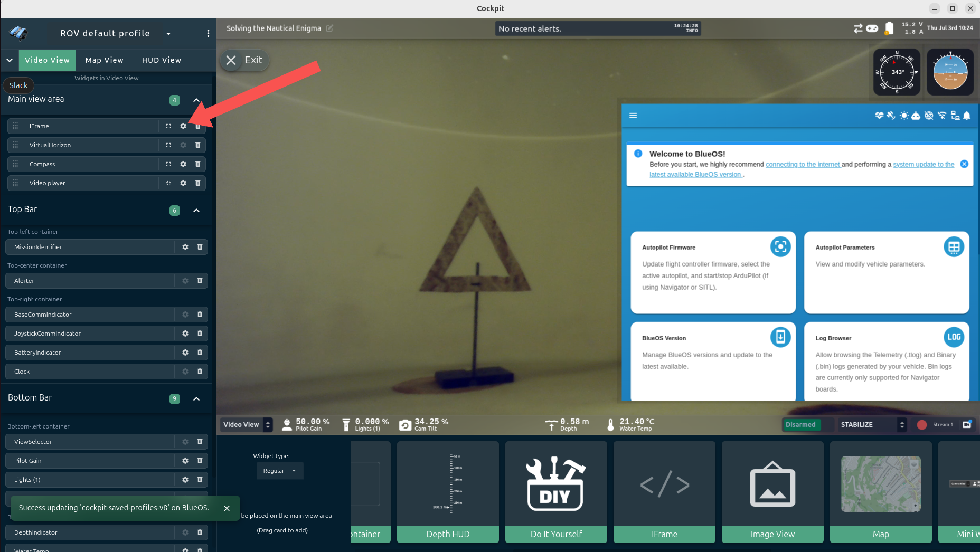
Task: Switch to the HUD View tab
Action: 162,60
